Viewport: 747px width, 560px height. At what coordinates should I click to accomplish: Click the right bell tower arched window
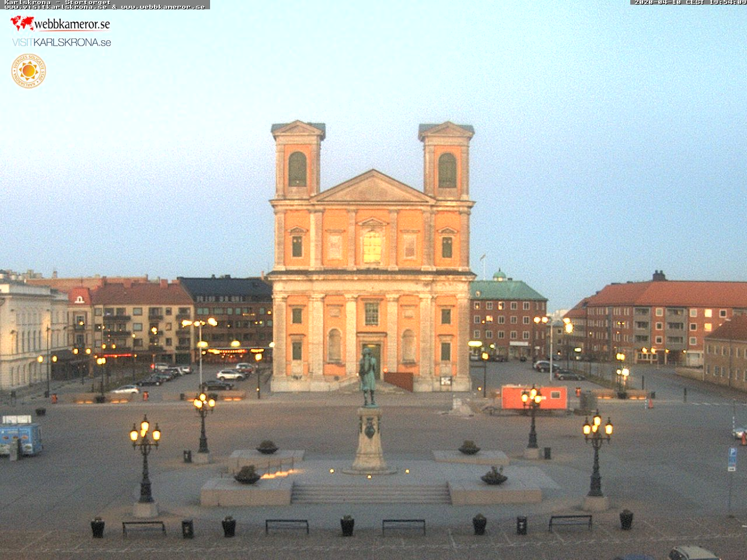pyautogui.click(x=447, y=170)
